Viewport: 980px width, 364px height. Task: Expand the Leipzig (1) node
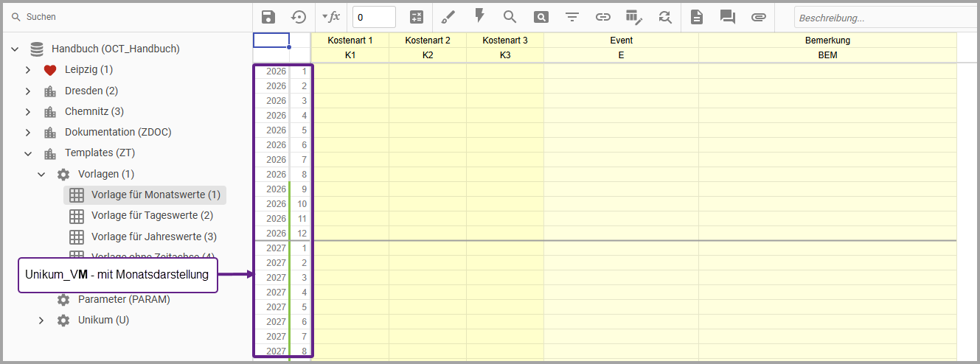28,70
